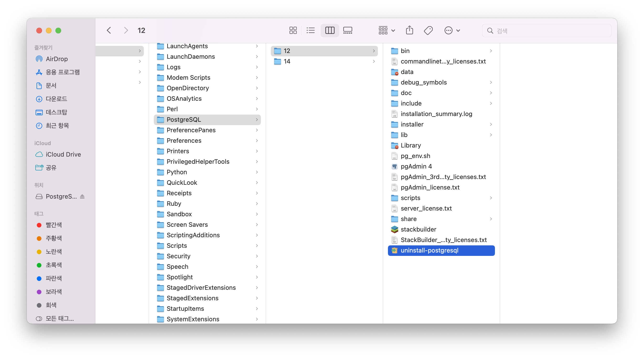The image size is (644, 359).
Task: Click the search field
Action: (x=547, y=31)
